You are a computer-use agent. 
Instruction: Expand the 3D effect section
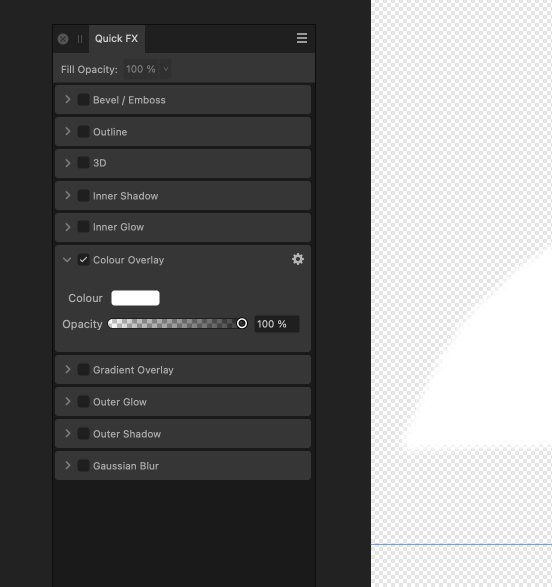point(68,163)
